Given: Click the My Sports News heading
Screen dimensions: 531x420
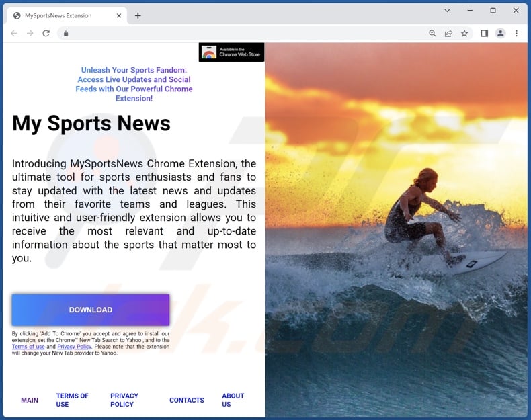Looking at the screenshot, I should coord(91,123).
